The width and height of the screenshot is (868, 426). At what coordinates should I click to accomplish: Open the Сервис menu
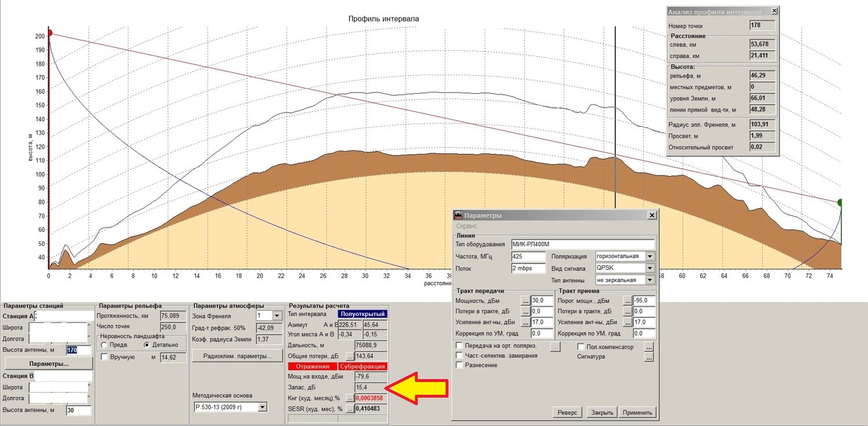click(467, 226)
